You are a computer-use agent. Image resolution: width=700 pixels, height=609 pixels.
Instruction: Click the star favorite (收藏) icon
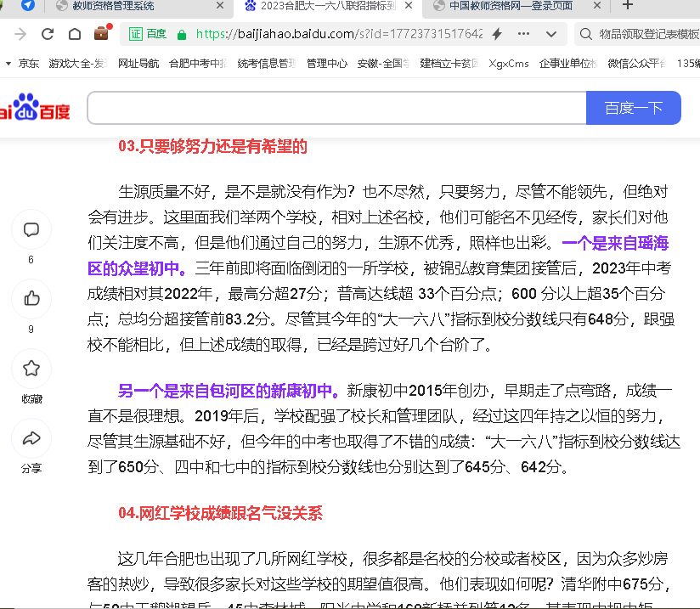point(31,369)
